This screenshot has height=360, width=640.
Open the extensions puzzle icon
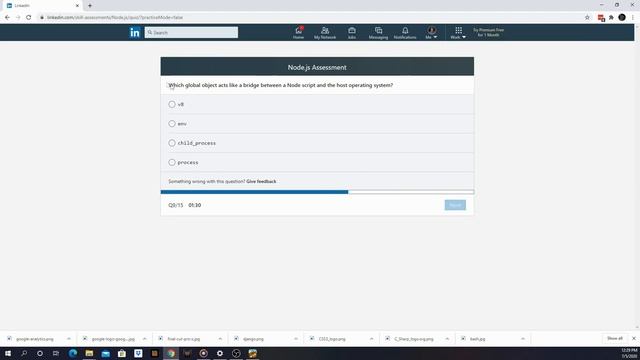point(611,18)
